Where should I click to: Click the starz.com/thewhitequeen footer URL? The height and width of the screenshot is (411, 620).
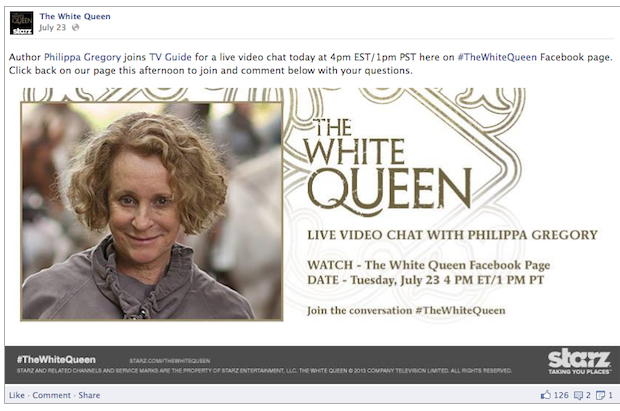[x=170, y=361]
